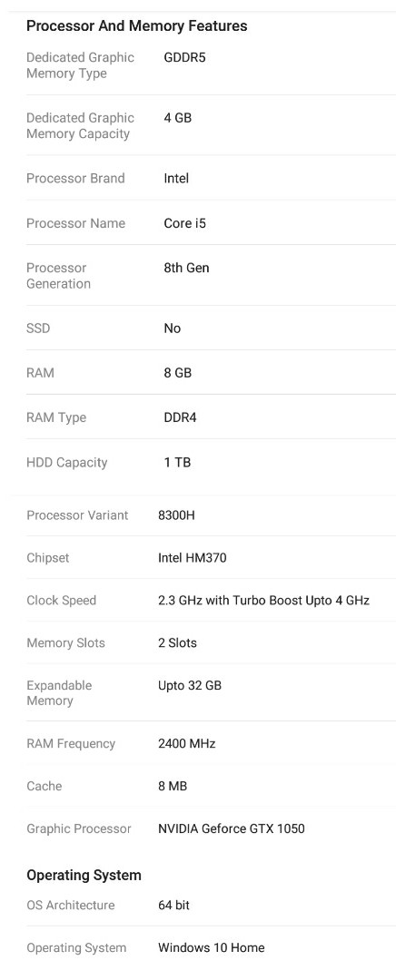Image resolution: width=396 pixels, height=980 pixels.
Task: Click the 2 Slots memory slots value
Action: [x=177, y=642]
